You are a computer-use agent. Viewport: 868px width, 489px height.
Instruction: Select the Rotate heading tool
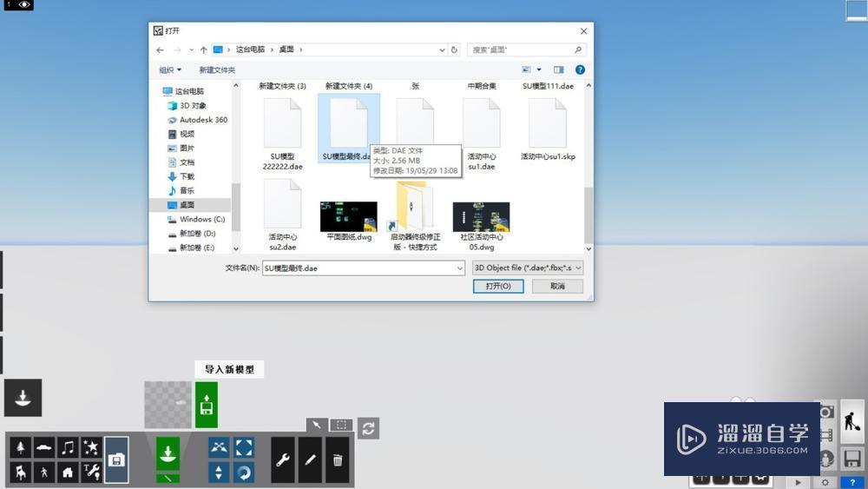click(x=244, y=472)
